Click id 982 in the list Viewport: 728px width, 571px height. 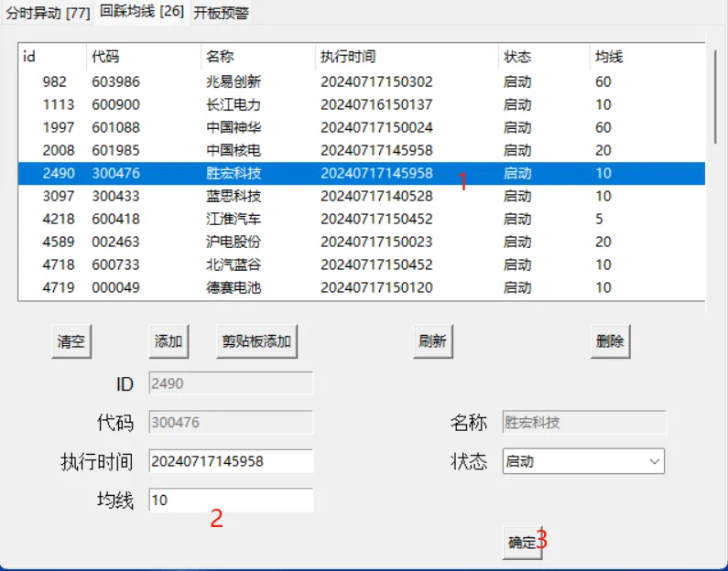tap(54, 81)
